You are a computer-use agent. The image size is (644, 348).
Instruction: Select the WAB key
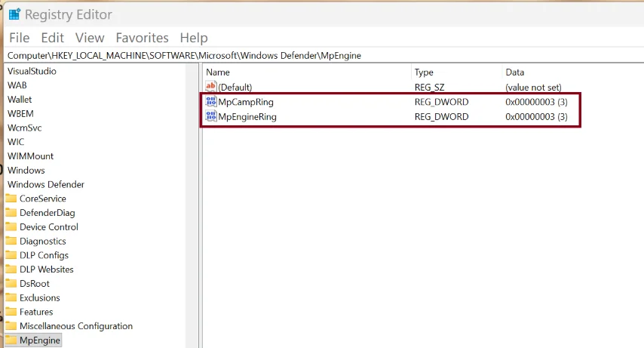tap(17, 85)
